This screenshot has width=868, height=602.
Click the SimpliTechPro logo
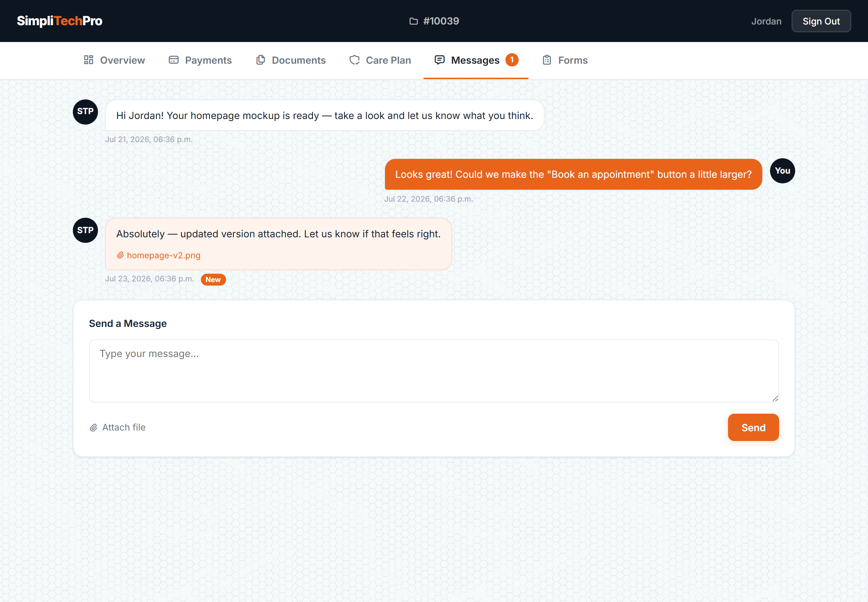coord(59,21)
